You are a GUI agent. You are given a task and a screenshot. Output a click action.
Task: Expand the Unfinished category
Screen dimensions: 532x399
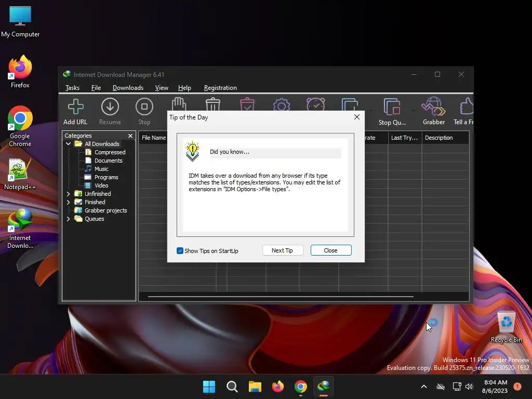[x=68, y=194]
